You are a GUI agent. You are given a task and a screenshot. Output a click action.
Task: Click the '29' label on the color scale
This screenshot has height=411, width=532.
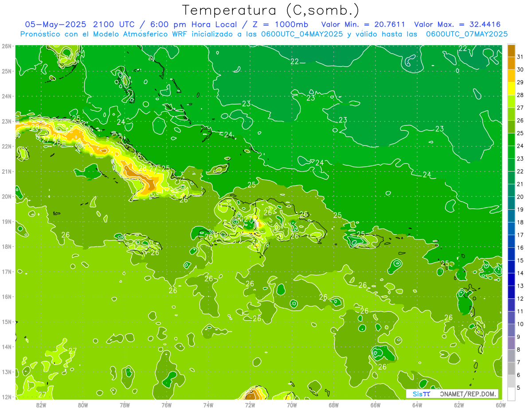pyautogui.click(x=520, y=82)
